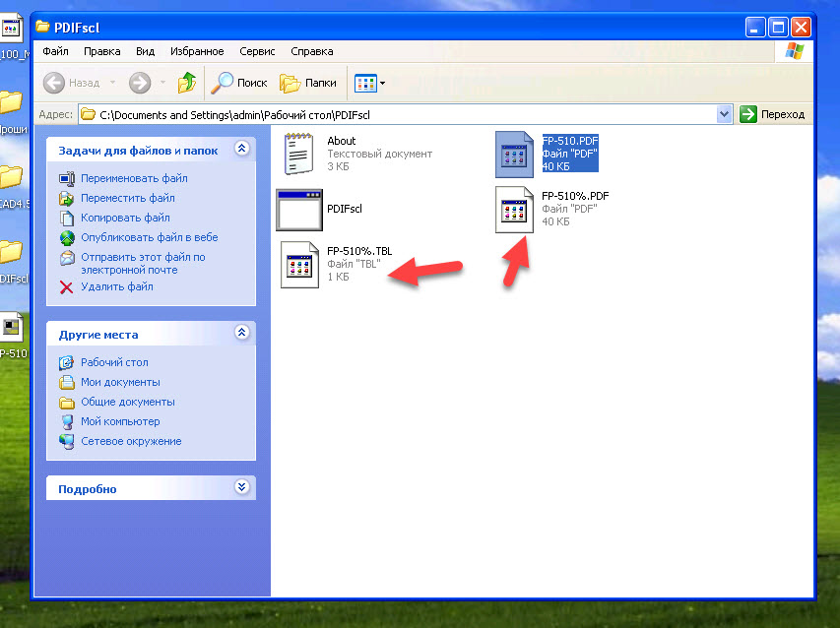
Task: Click the Back (Назад) navigation button
Action: pos(72,83)
